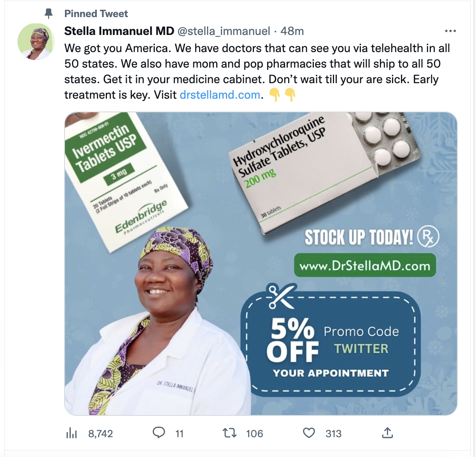
Task: Visit the @stella_immanuel handle
Action: (x=223, y=31)
